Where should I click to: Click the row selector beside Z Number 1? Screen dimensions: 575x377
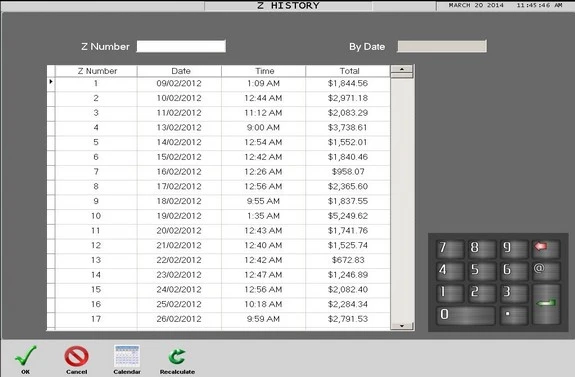coord(51,83)
